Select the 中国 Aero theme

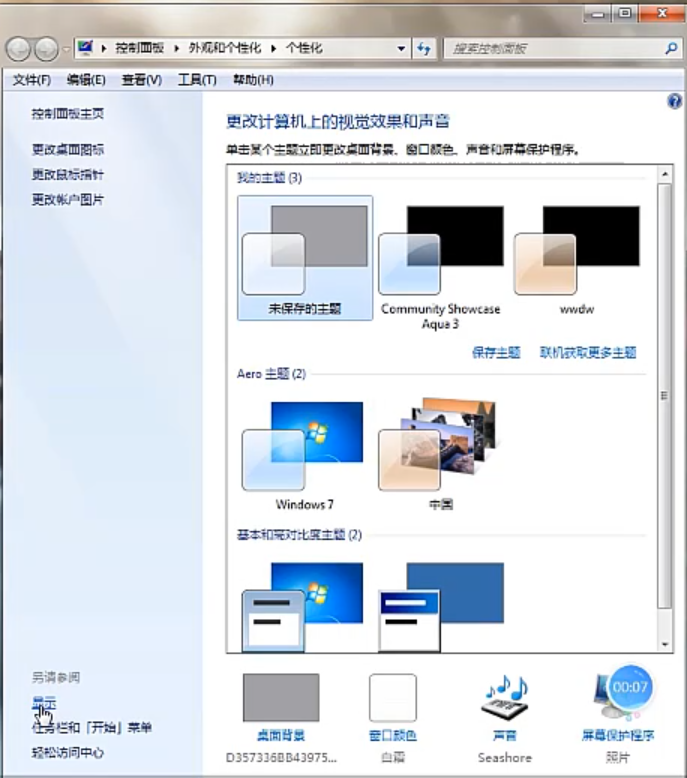439,448
